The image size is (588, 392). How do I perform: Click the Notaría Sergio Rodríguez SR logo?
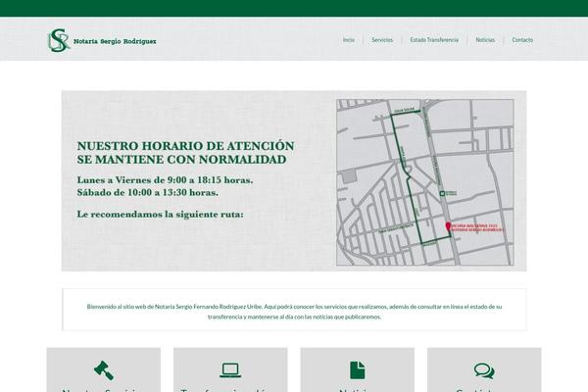click(x=59, y=40)
